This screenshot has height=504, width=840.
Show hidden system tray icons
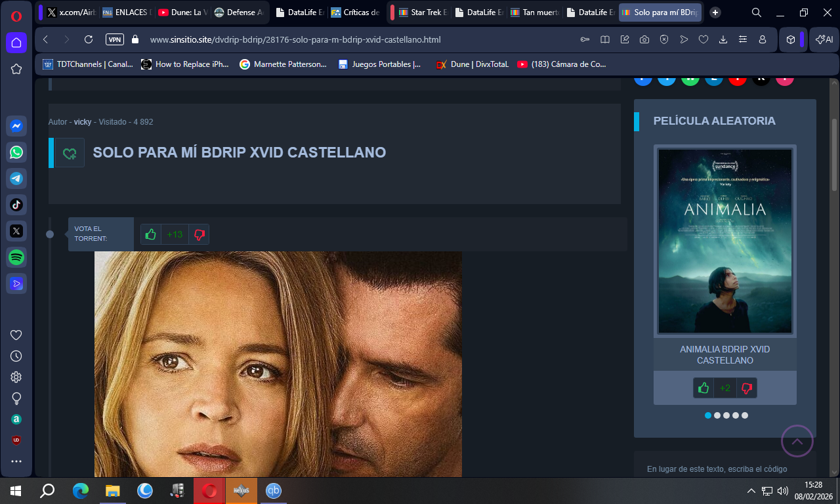[751, 491]
